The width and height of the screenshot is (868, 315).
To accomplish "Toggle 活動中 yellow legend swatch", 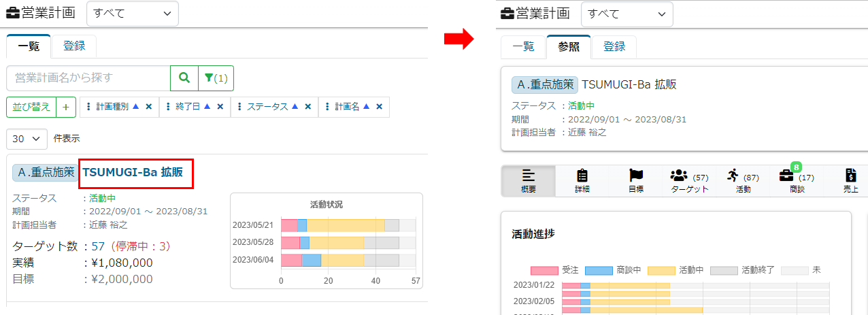I will tap(661, 270).
